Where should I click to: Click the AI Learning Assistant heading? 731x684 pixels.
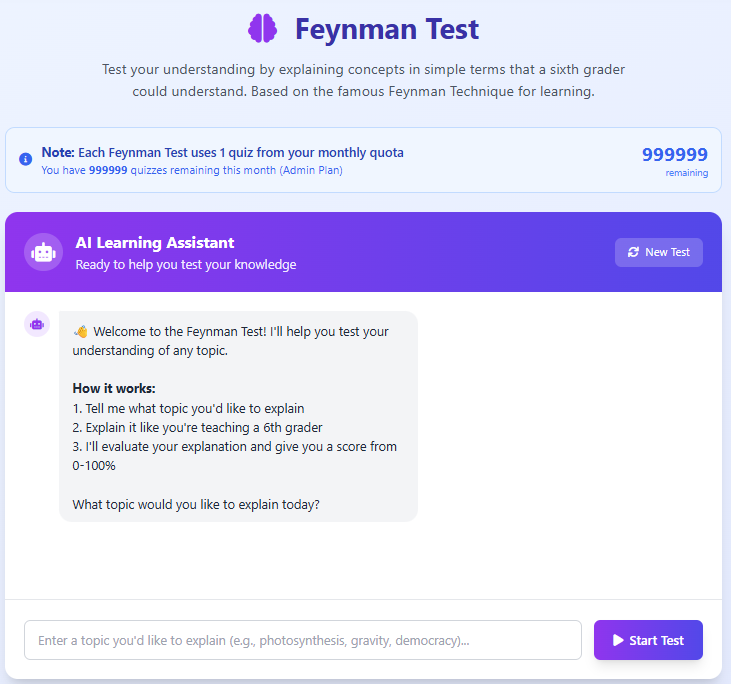coord(155,242)
